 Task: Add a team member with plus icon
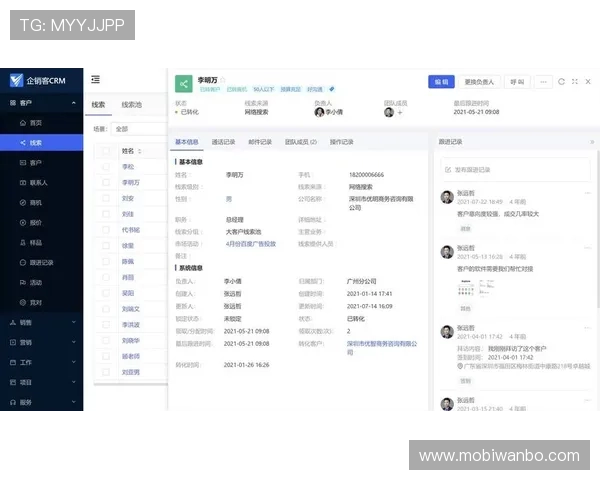400,112
